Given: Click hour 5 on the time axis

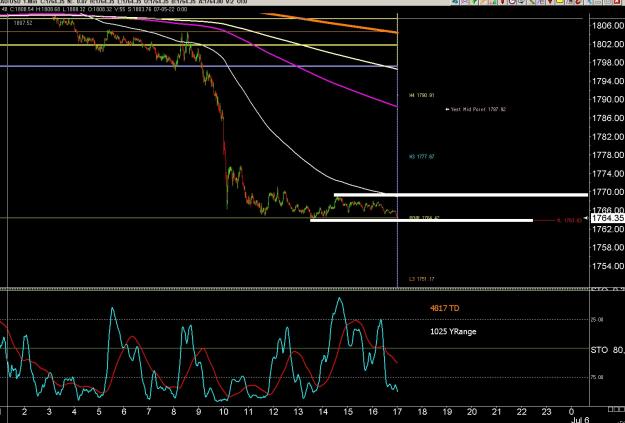Looking at the screenshot, I should click(99, 412).
